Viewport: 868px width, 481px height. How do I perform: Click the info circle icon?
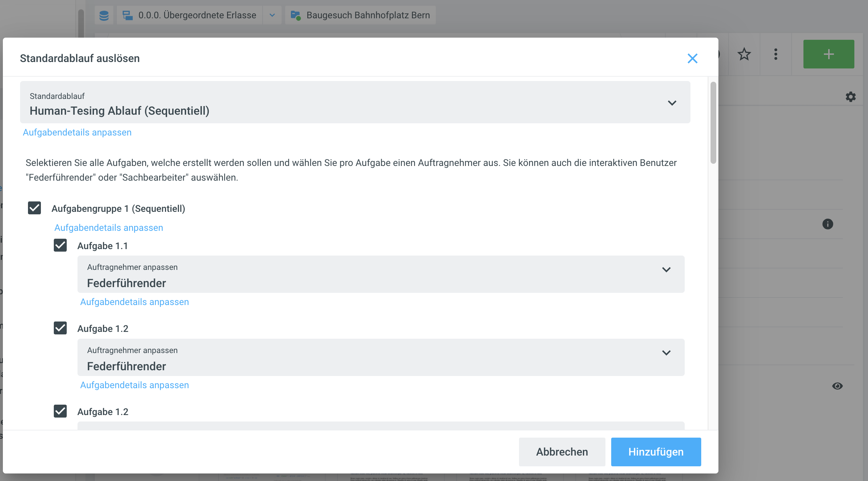827,224
